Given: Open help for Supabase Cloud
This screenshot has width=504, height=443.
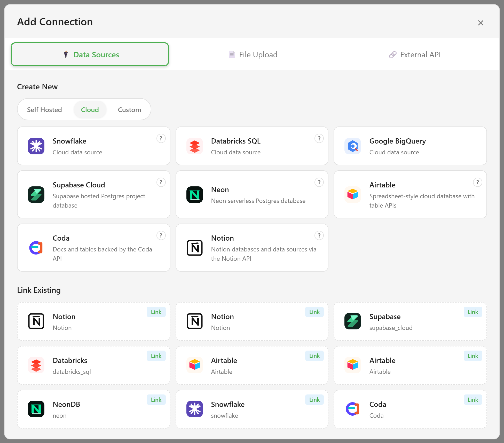Looking at the screenshot, I should coord(161,182).
